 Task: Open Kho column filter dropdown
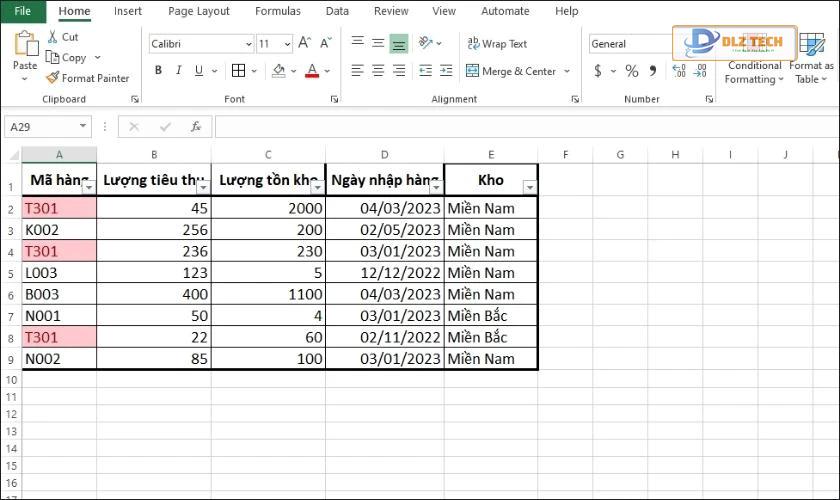click(530, 187)
